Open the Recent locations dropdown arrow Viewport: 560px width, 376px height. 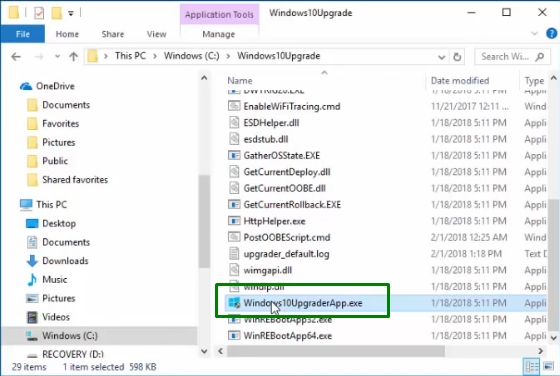tap(57, 56)
